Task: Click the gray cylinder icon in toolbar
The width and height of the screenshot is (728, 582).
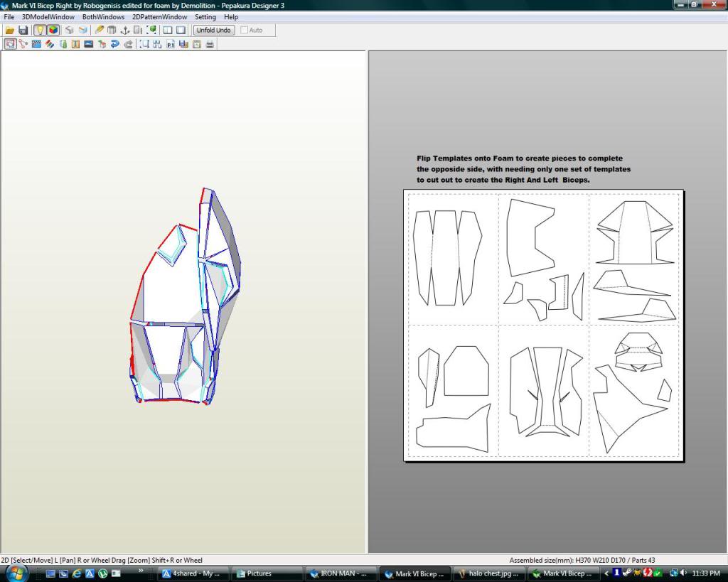Action: pos(112,30)
